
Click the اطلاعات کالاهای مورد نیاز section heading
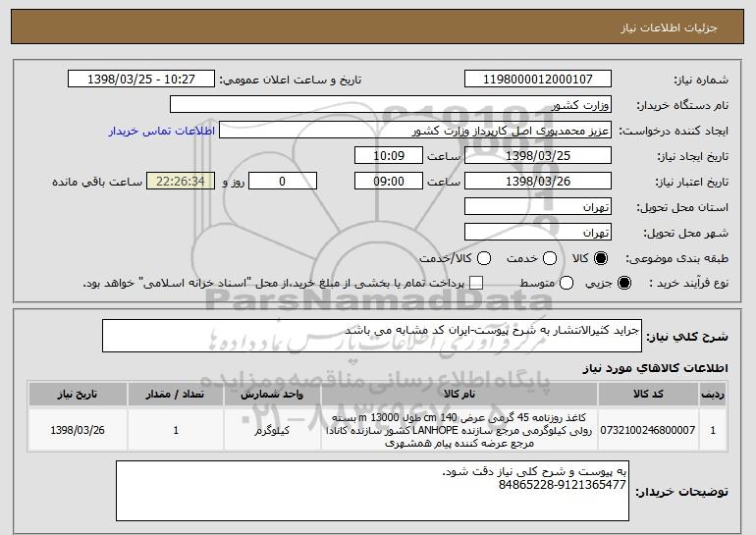[655, 368]
